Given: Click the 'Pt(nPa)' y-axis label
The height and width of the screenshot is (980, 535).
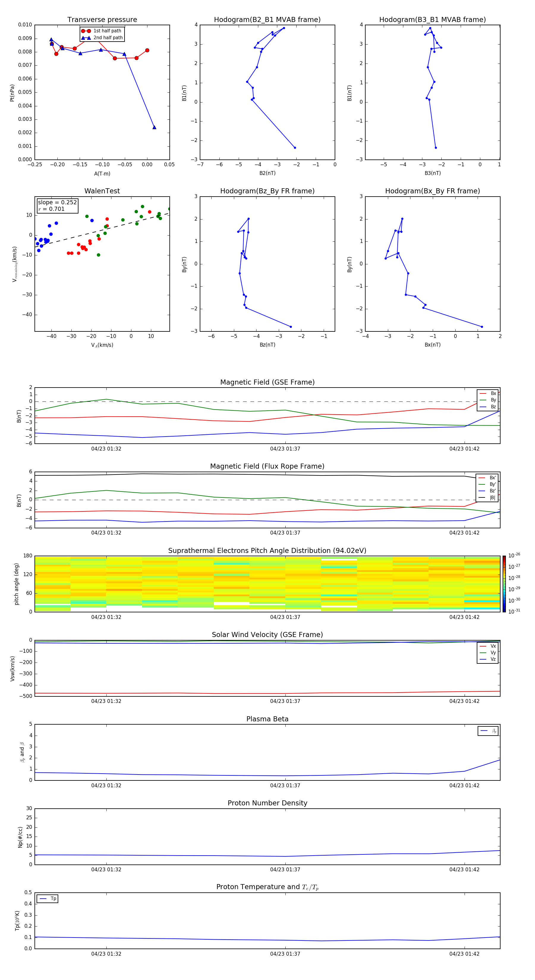Looking at the screenshot, I should pos(12,93).
